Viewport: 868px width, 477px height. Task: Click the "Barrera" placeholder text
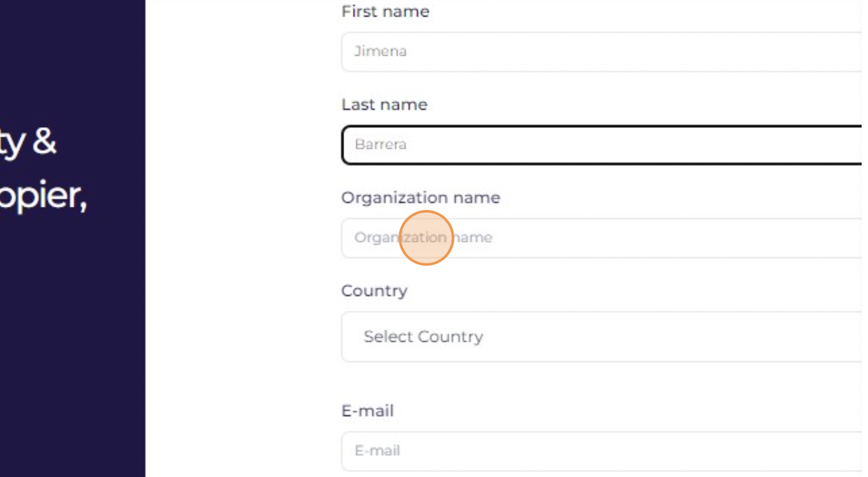380,144
